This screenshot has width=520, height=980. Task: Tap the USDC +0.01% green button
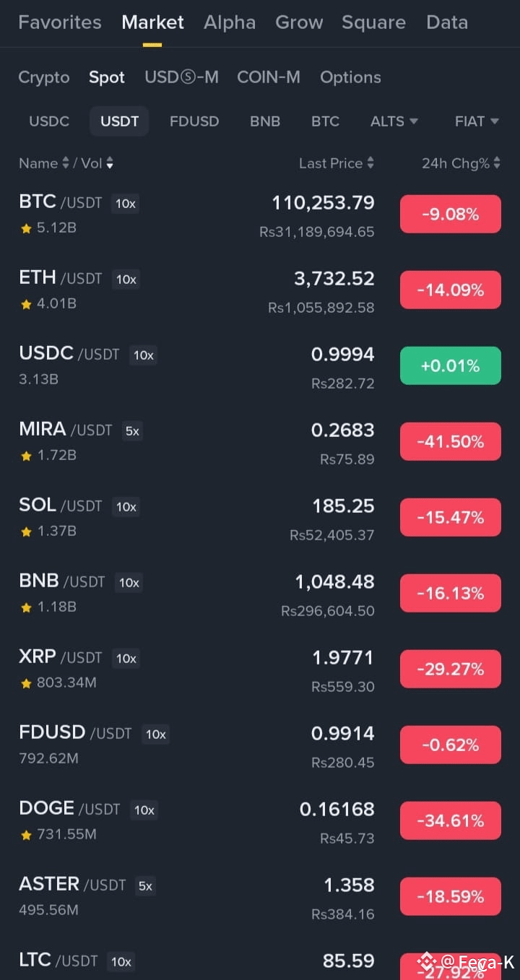click(x=451, y=365)
